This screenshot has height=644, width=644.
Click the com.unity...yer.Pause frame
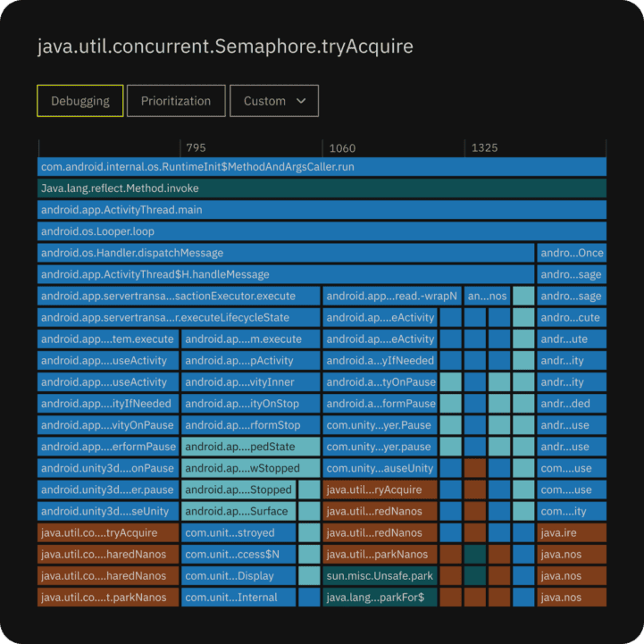pyautogui.click(x=380, y=425)
